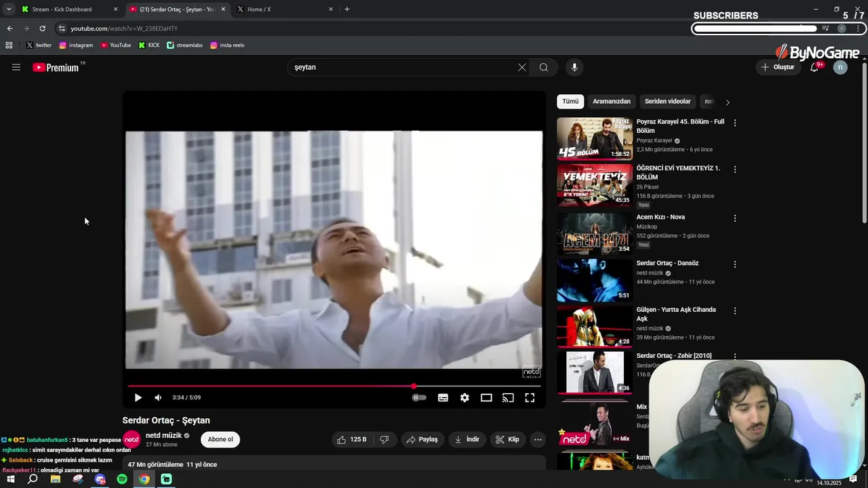Open Spotify from taskbar
The height and width of the screenshot is (488, 868).
(x=122, y=479)
